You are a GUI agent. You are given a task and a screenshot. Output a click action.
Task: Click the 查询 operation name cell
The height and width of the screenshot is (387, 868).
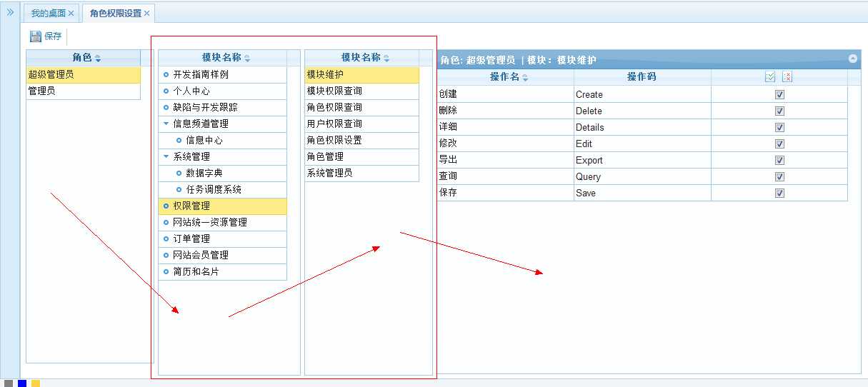505,176
